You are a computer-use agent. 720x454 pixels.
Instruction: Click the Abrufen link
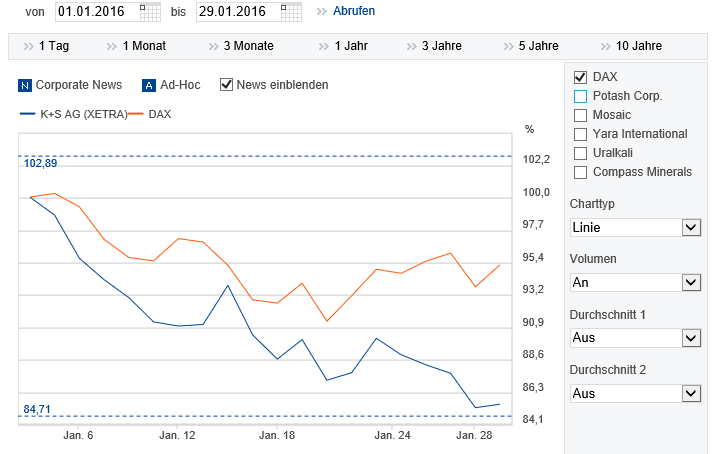pos(354,12)
